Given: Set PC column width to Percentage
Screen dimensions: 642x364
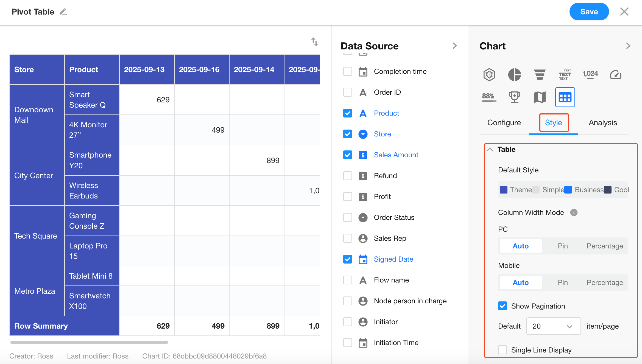Looking at the screenshot, I should click(x=605, y=246).
